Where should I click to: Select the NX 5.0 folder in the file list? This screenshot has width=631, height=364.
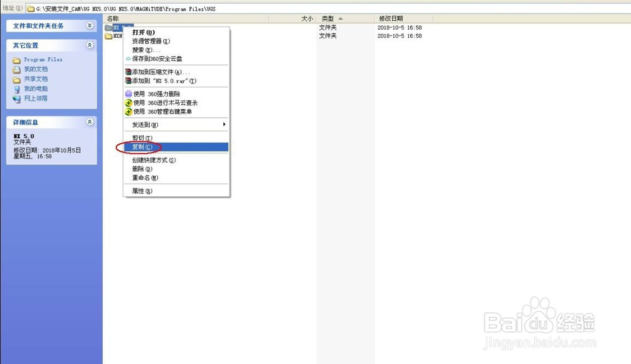[116, 28]
